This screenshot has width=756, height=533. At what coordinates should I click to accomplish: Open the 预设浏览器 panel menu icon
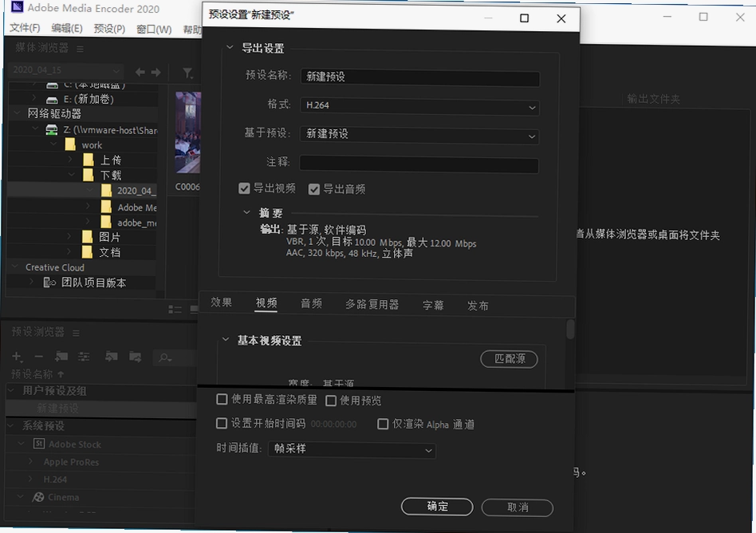click(77, 333)
